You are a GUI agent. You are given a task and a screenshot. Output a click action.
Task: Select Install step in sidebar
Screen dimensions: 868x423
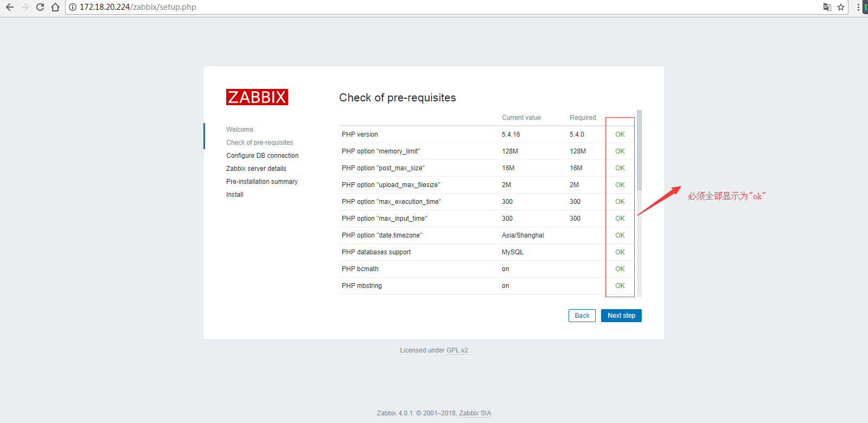(x=235, y=195)
